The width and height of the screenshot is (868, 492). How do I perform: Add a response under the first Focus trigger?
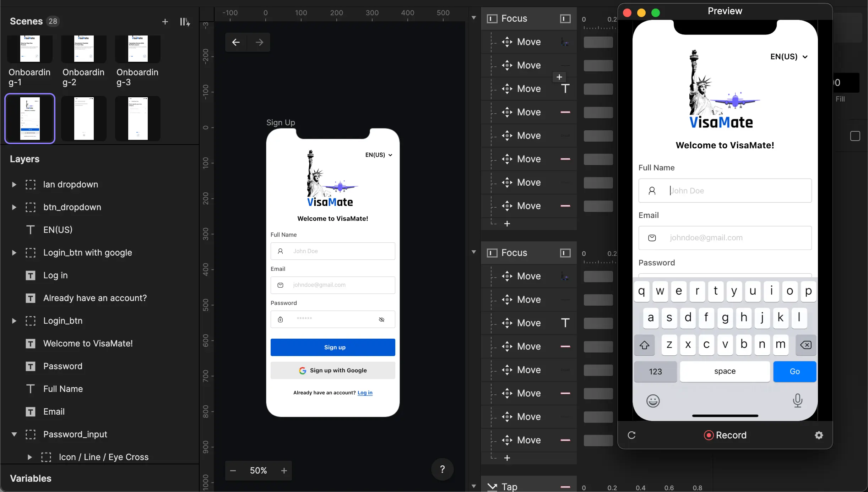click(x=507, y=224)
